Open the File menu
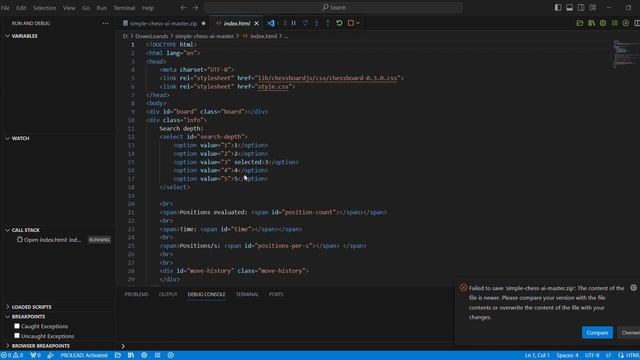 pyautogui.click(x=5, y=8)
